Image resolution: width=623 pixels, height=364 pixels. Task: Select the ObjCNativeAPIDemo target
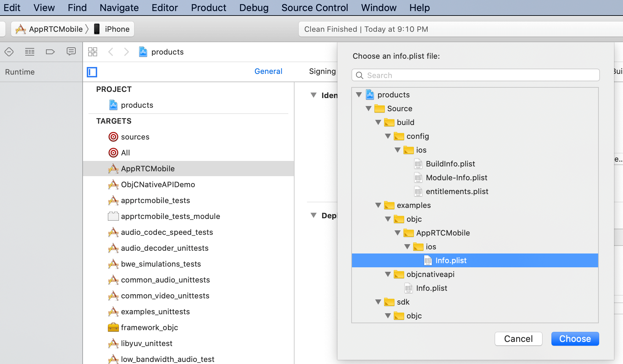(x=152, y=184)
